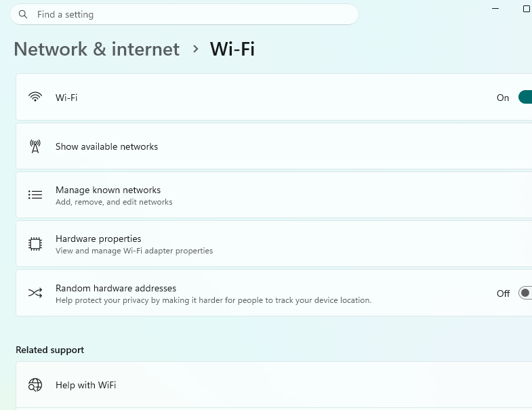
Task: Enable the Random hardware addresses toggle
Action: [525, 293]
